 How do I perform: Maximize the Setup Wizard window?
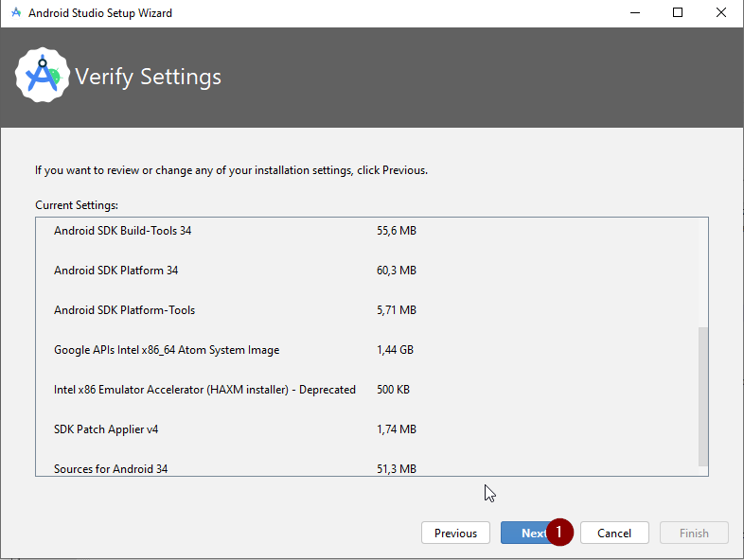(x=678, y=13)
